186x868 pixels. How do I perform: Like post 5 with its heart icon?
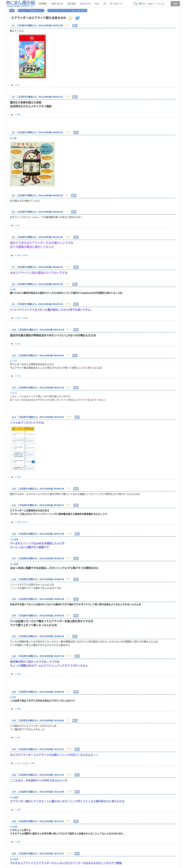[x=66, y=212]
